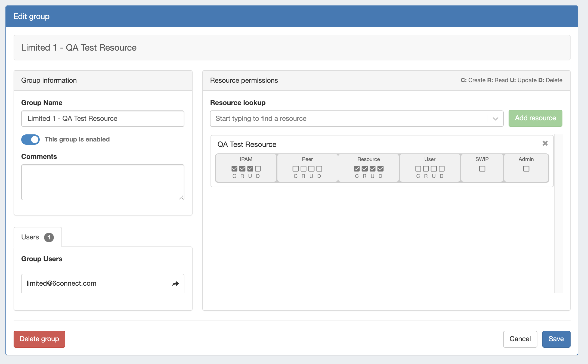
Task: Click the Delete group button
Action: pos(39,339)
